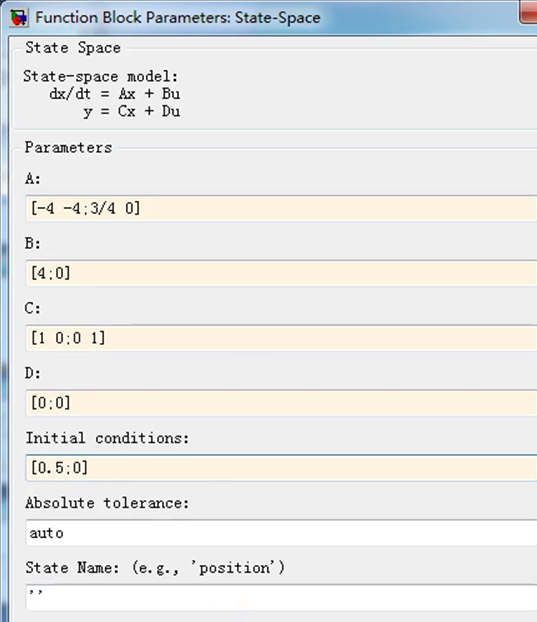
Task: Close the Function Block Parameters dialog
Action: coord(529,12)
